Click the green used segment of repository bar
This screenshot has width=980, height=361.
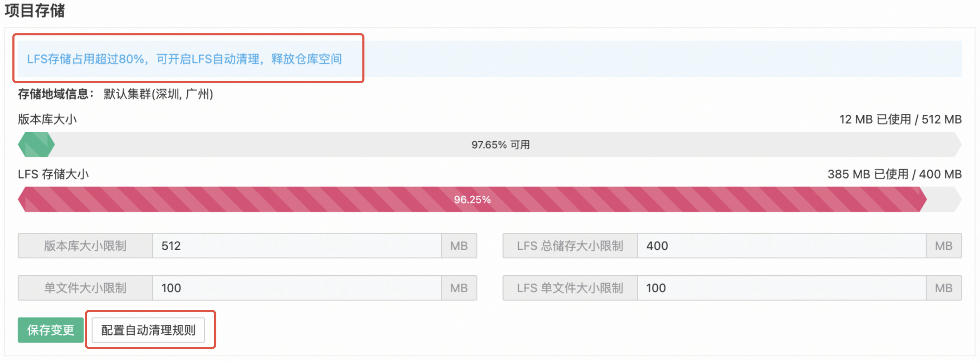pos(37,145)
